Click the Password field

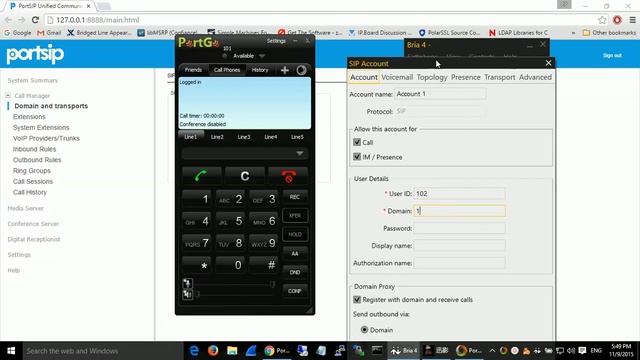coord(459,228)
